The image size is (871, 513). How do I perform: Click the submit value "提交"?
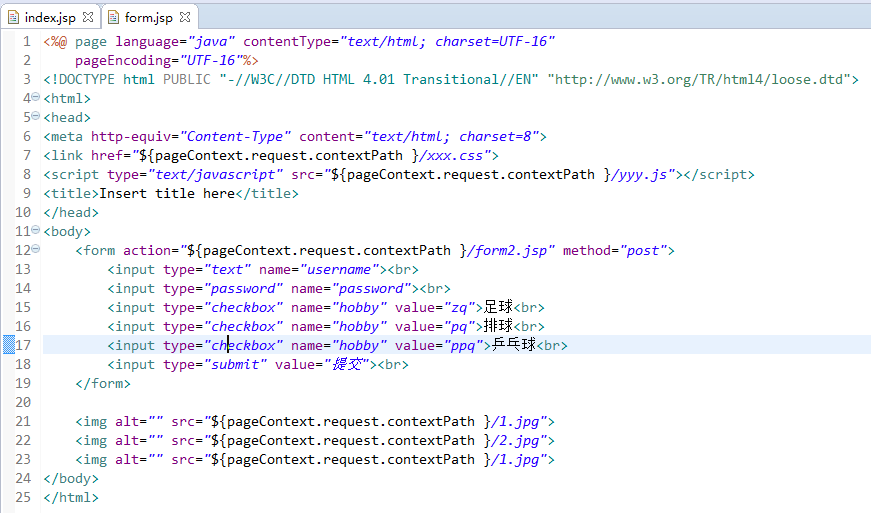coord(347,364)
